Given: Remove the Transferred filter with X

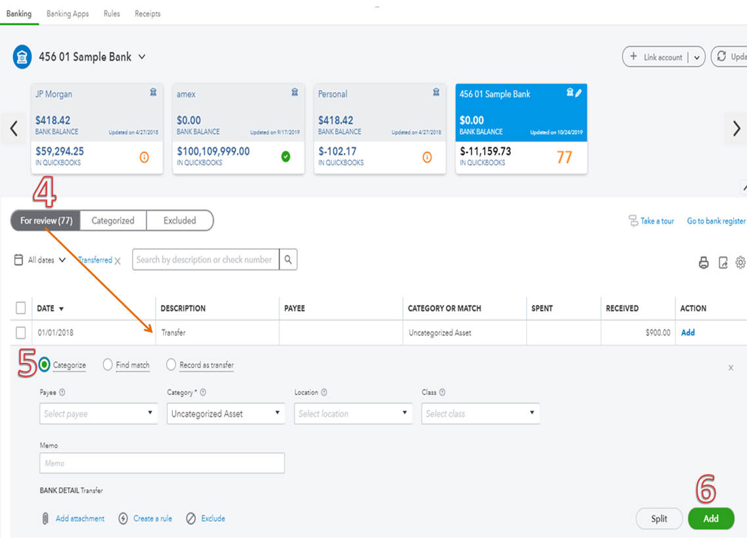Looking at the screenshot, I should coord(118,261).
